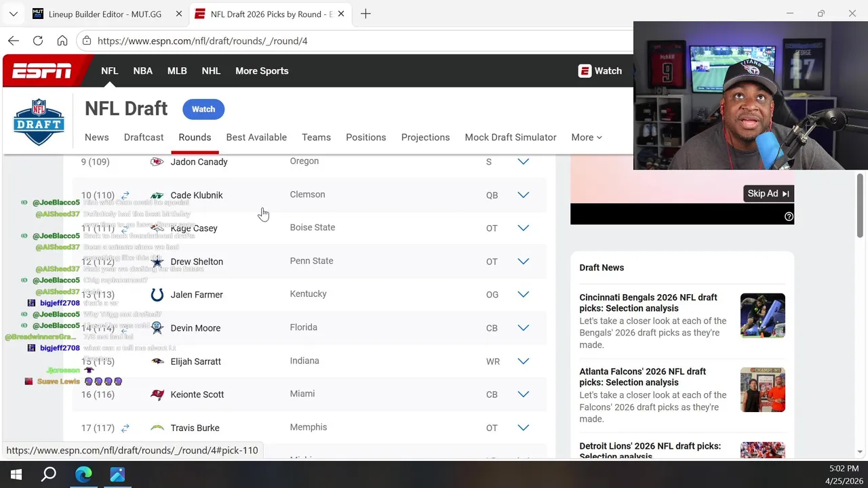Open the Keionte Scott player link
The image size is (868, 488).
tap(197, 394)
